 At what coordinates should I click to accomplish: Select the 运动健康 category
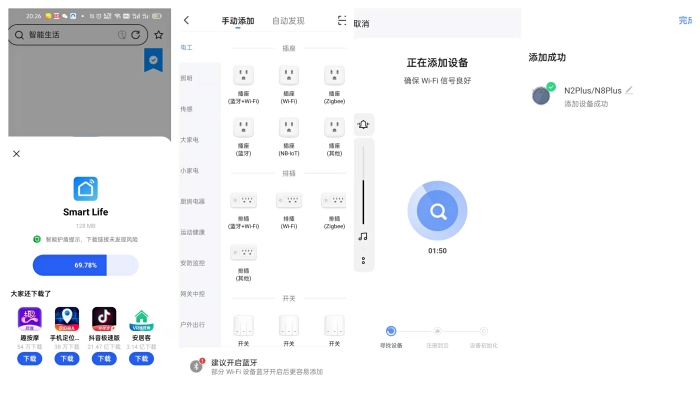pos(192,232)
